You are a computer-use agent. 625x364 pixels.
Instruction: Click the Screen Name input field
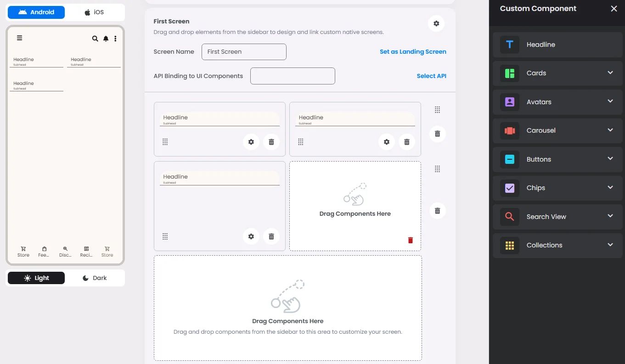pos(244,52)
